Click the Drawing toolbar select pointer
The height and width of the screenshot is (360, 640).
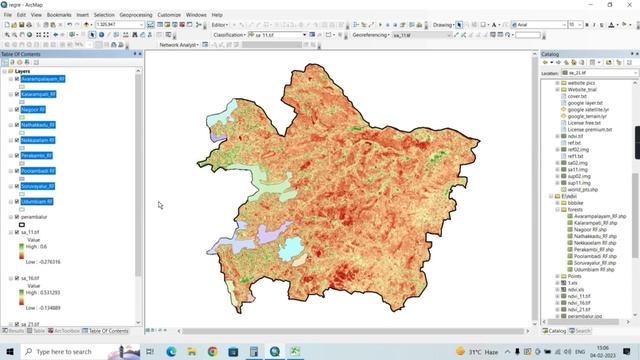point(459,25)
